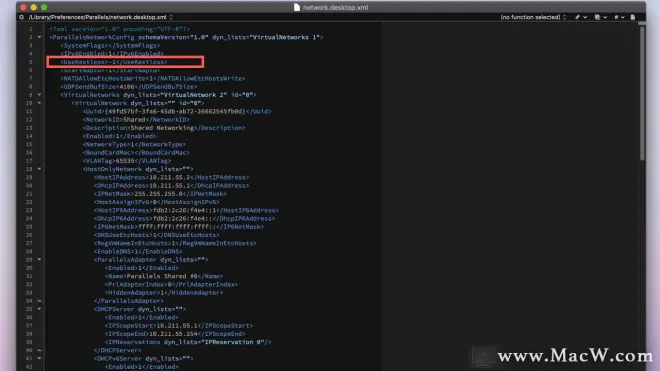
Task: Open the file path popup arrows
Action: pyautogui.click(x=171, y=17)
